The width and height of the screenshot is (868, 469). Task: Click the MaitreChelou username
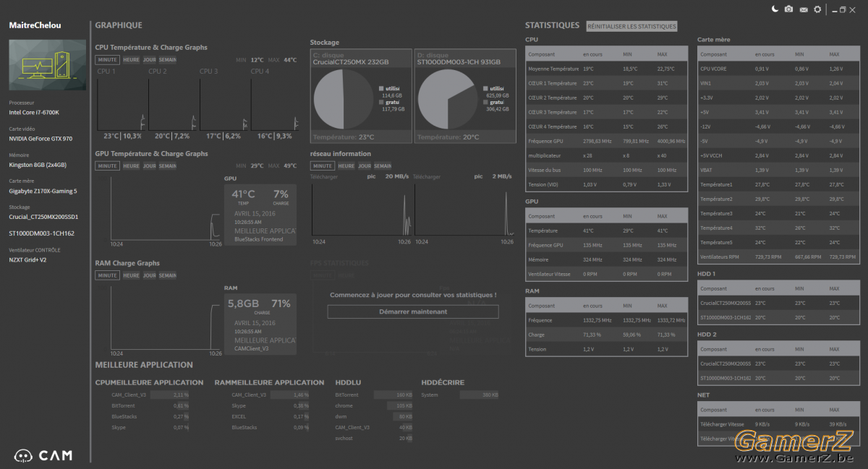35,25
